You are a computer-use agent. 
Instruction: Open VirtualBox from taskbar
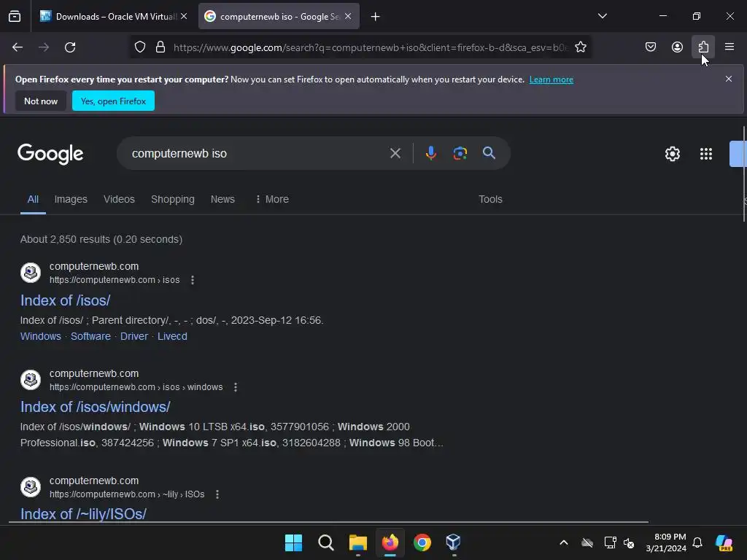[454, 542]
